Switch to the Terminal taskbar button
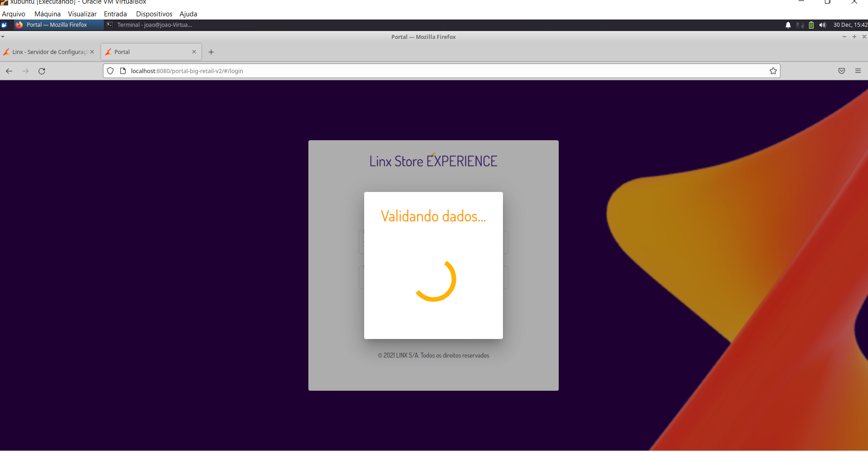The height and width of the screenshot is (452, 868). (150, 25)
